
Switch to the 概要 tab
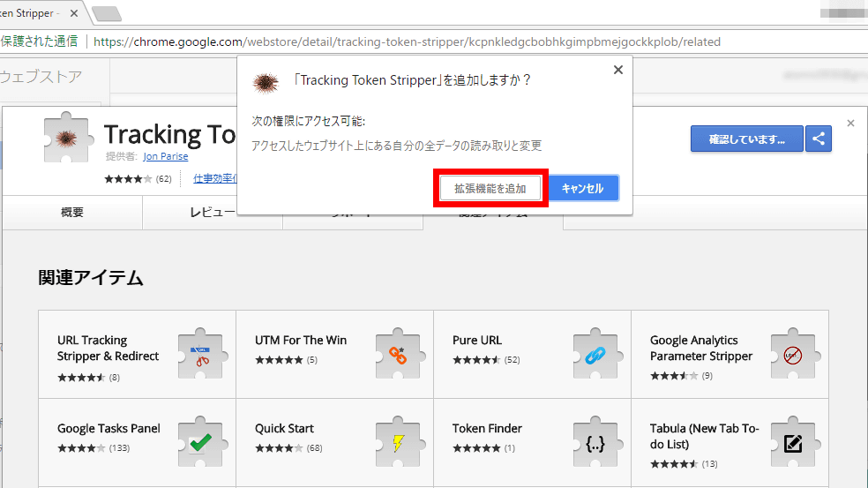click(72, 212)
